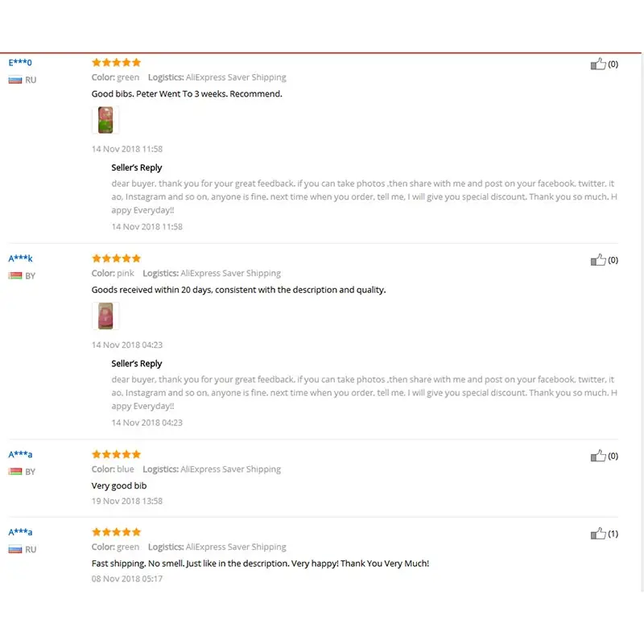Click the Russian flag beside E***0
Screen dimensions: 644x644
[15, 80]
